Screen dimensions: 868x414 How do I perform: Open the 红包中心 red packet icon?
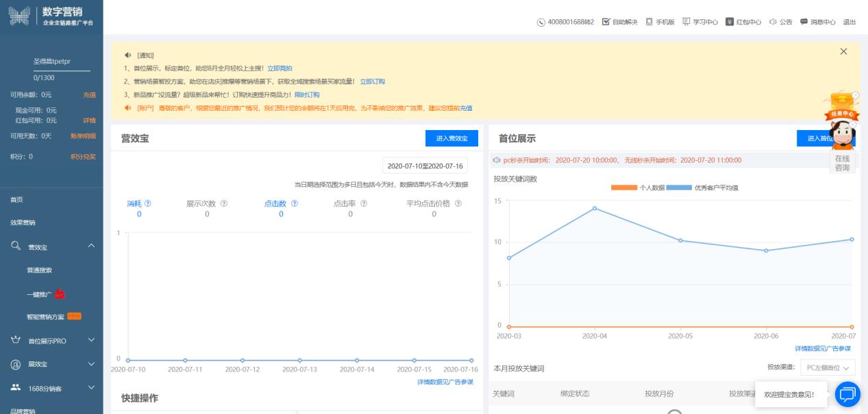click(730, 21)
